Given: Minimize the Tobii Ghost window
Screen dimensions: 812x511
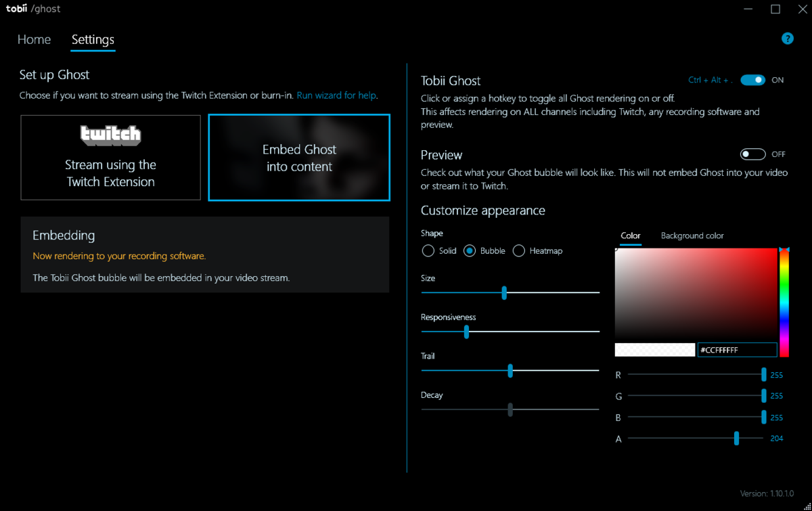Looking at the screenshot, I should pyautogui.click(x=748, y=9).
